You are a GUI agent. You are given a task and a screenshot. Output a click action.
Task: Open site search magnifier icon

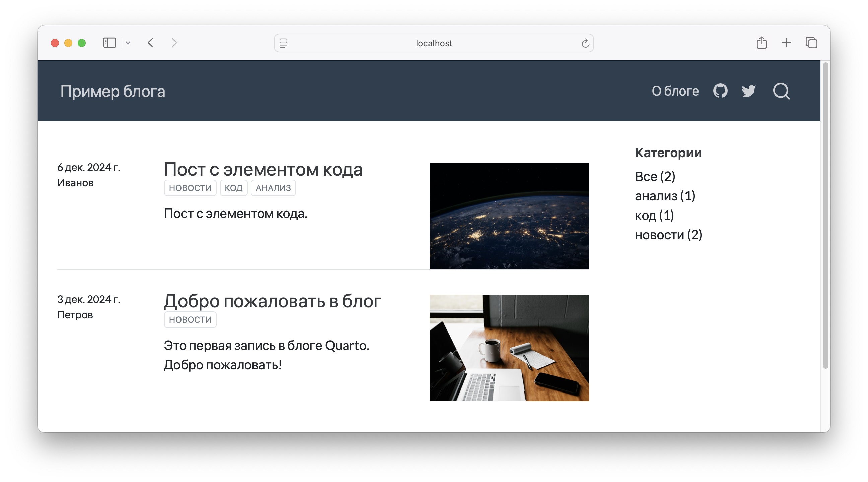(x=781, y=91)
